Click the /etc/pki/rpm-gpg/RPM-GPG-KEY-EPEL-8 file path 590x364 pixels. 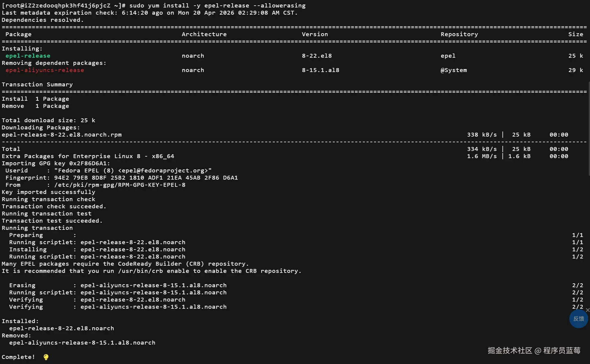pos(120,185)
